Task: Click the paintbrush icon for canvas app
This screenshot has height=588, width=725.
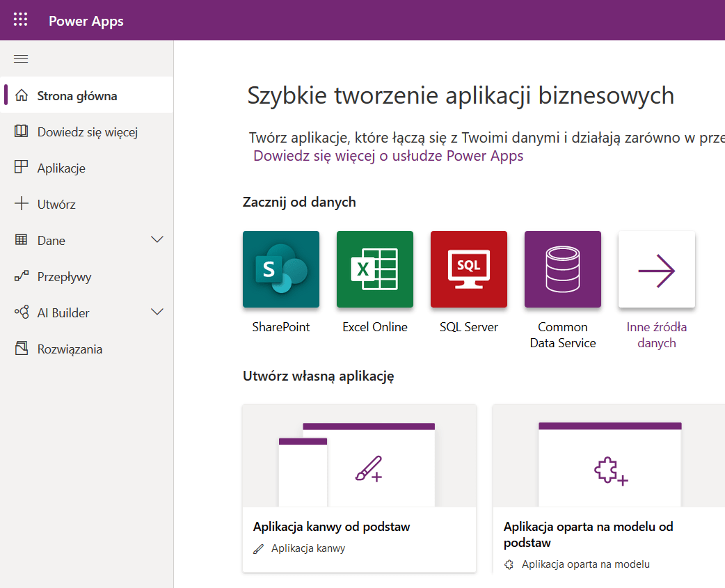Action: tap(369, 469)
